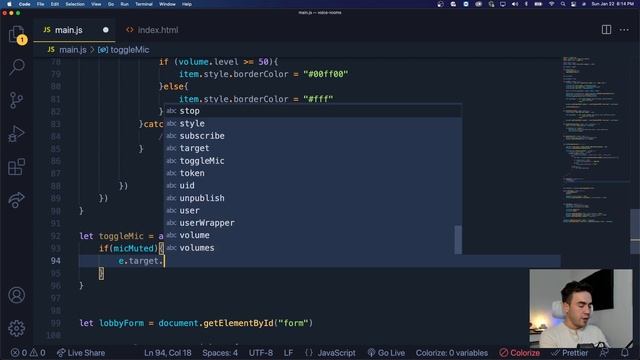Viewport: 640px width, 360px height.
Task: Click the unsaved dot on main.js tab
Action: pyautogui.click(x=106, y=30)
